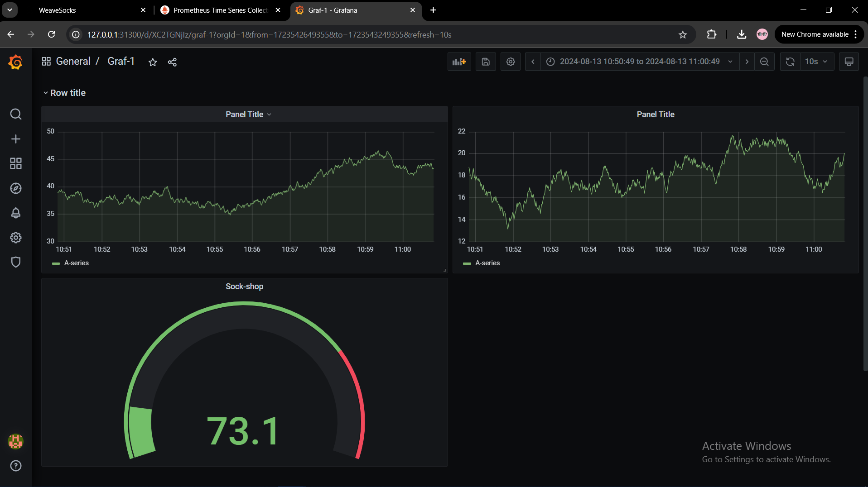Open the Alerting bell icon
868x487 pixels.
(x=16, y=213)
